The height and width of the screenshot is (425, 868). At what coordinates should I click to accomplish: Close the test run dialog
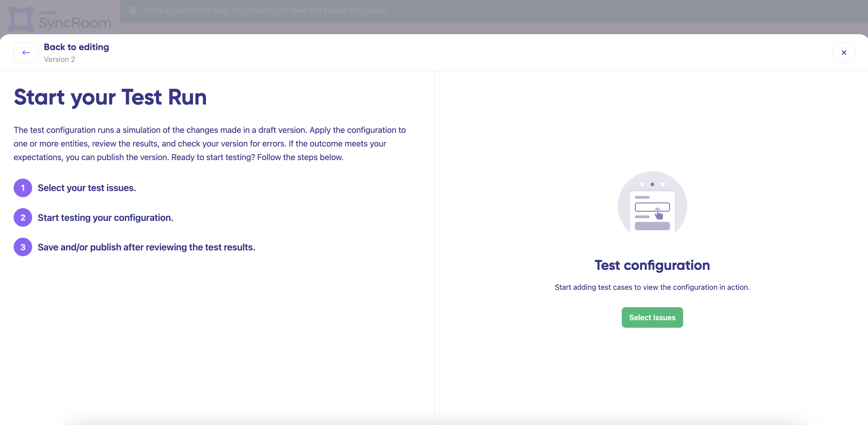point(844,52)
